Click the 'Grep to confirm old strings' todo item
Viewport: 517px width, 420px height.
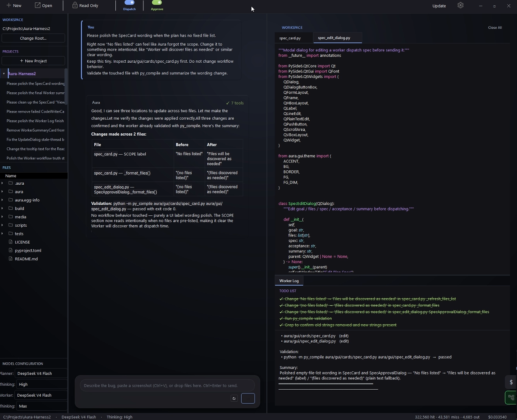point(338,325)
